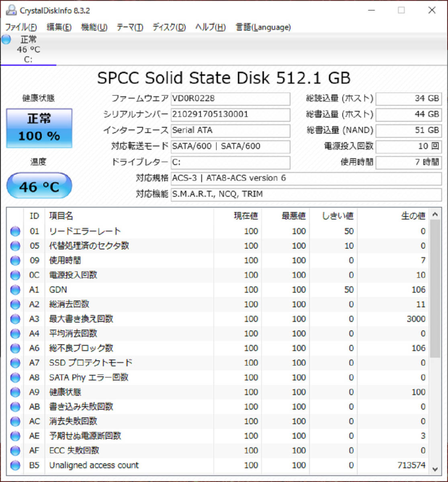Click raw value 11 in 総消去回数 row
This screenshot has height=482, width=448.
tap(421, 304)
